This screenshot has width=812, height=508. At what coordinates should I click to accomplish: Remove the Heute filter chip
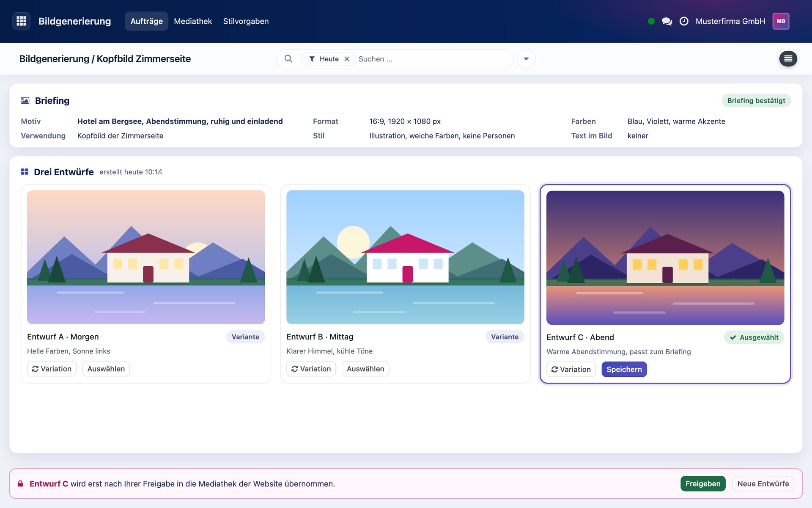(347, 59)
